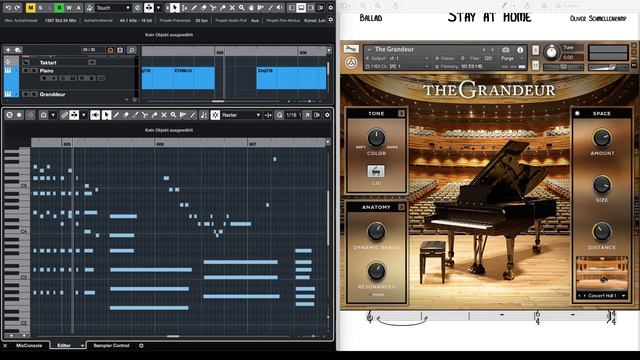Click the Kontakt snapshot camera icon
Viewport: 640px width, 360px height.
click(506, 49)
